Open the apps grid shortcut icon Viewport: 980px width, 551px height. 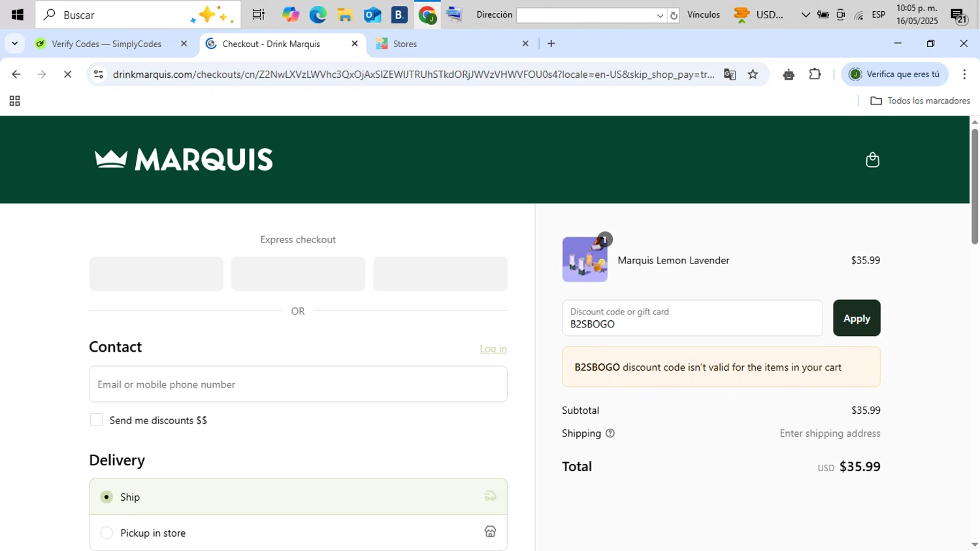click(x=14, y=101)
